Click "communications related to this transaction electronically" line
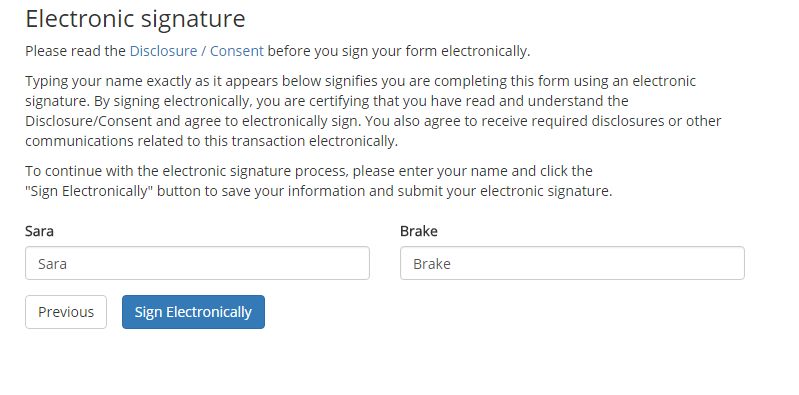Image resolution: width=799 pixels, height=395 pixels. click(211, 141)
